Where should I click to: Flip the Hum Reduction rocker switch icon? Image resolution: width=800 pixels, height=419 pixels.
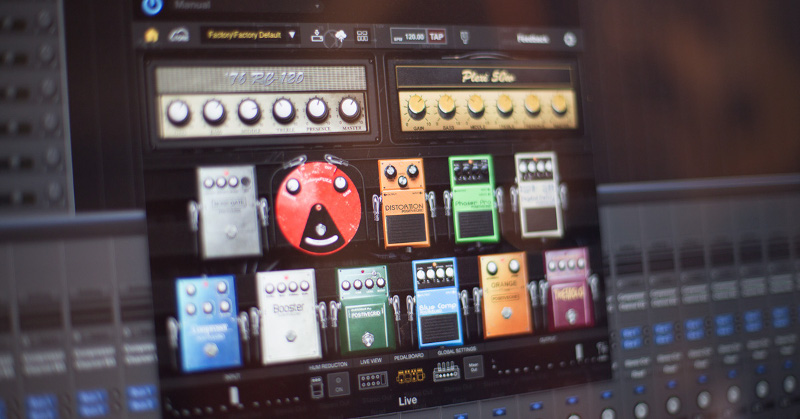[316, 389]
